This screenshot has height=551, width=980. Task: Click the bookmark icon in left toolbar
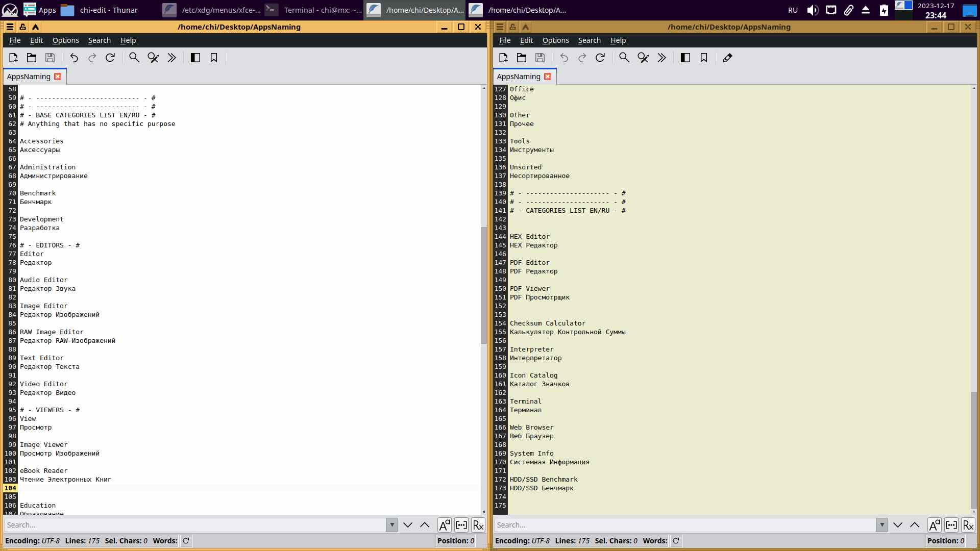[214, 58]
